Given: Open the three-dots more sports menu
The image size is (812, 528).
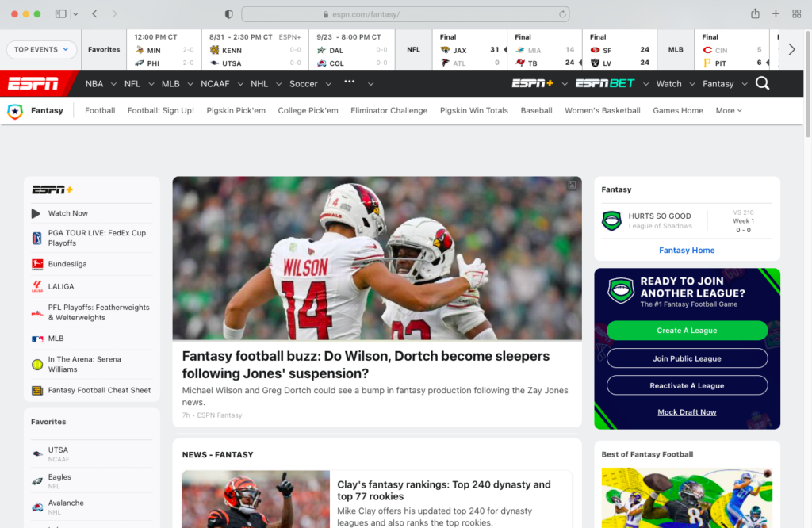Looking at the screenshot, I should coord(350,82).
